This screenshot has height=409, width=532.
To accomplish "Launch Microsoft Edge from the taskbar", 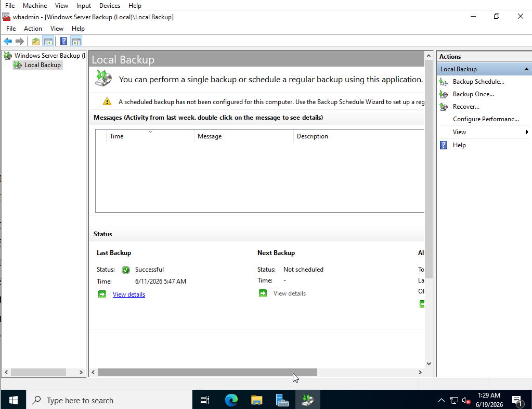I will coord(231,401).
